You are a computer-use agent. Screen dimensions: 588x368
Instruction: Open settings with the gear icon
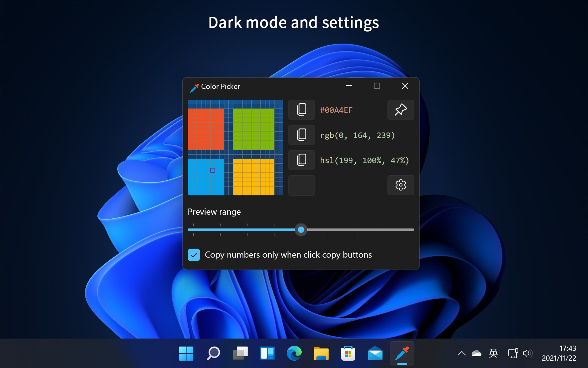pos(401,185)
